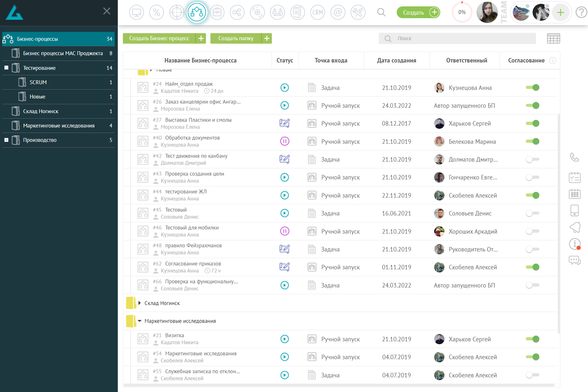Collapse the Тестирование folder in sidebar

[x=6, y=68]
